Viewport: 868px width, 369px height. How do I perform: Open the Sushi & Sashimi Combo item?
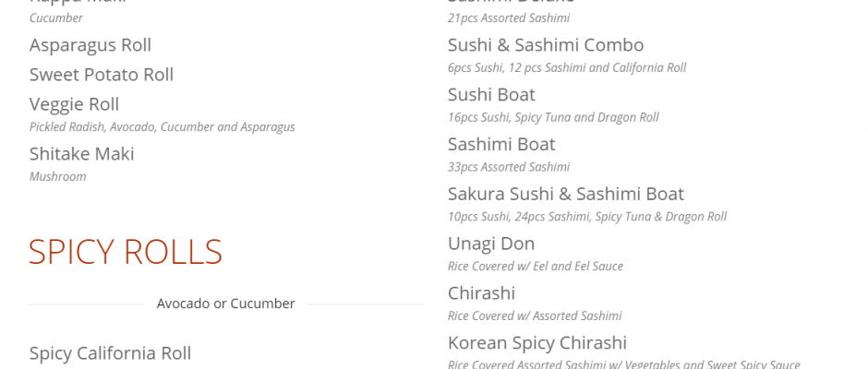click(546, 45)
